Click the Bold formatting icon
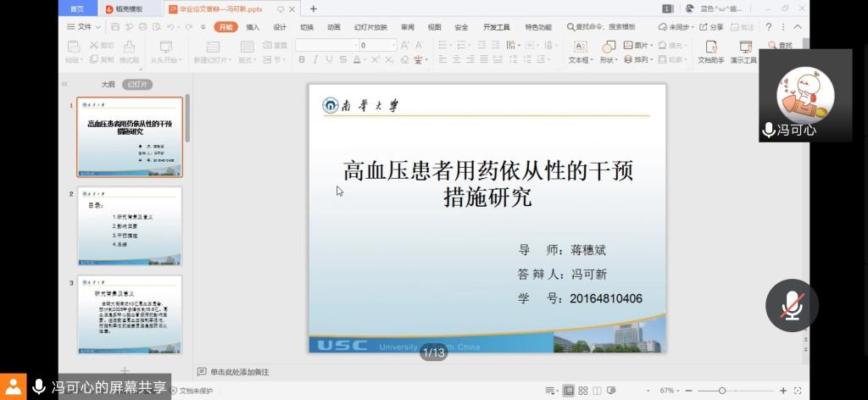Image resolution: width=868 pixels, height=400 pixels. coord(302,60)
